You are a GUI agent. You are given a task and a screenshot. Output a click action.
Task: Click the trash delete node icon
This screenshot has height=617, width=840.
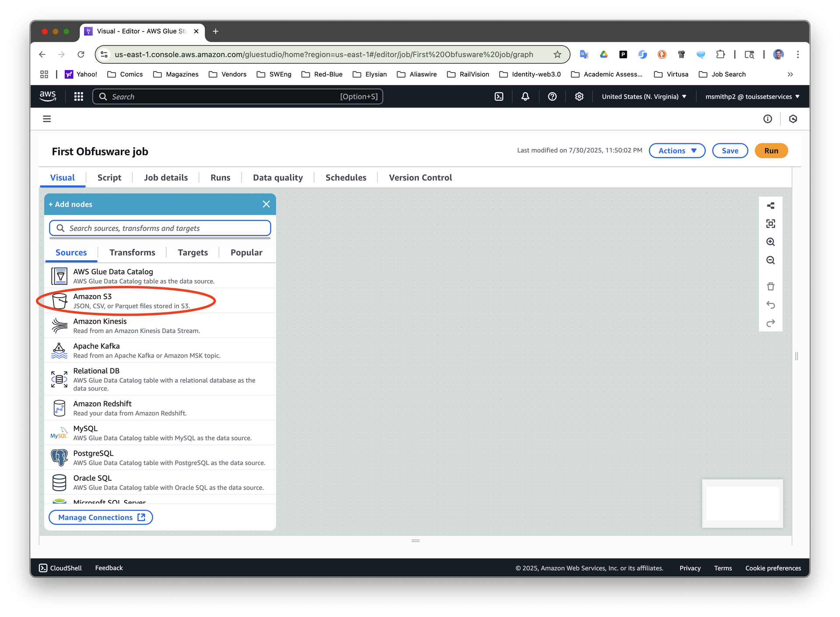[770, 286]
